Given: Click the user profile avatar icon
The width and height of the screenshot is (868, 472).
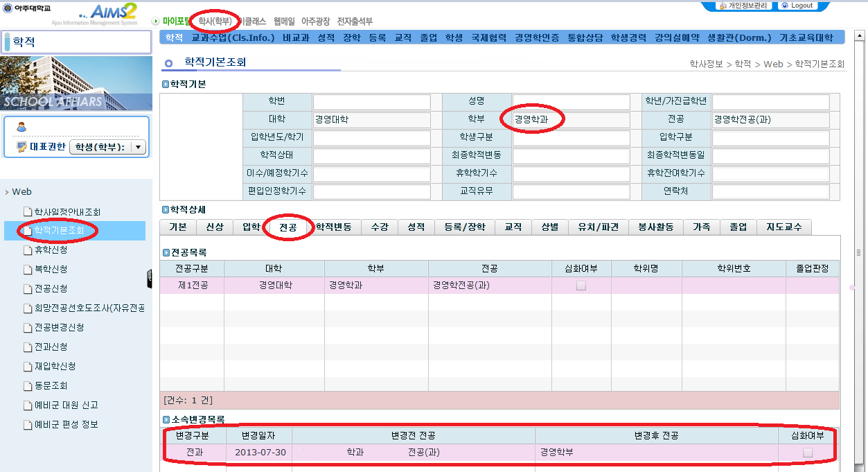Looking at the screenshot, I should click(21, 127).
